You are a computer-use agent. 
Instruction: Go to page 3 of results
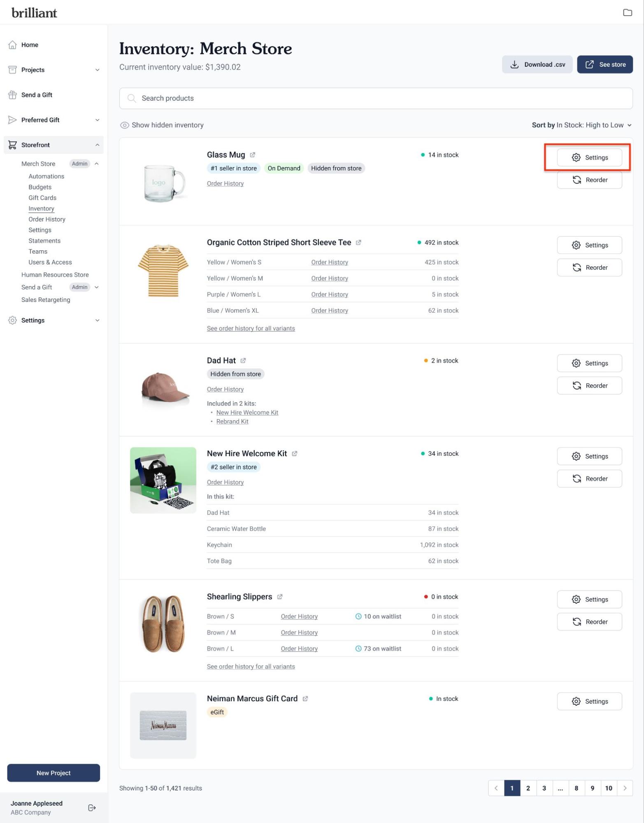(x=544, y=788)
